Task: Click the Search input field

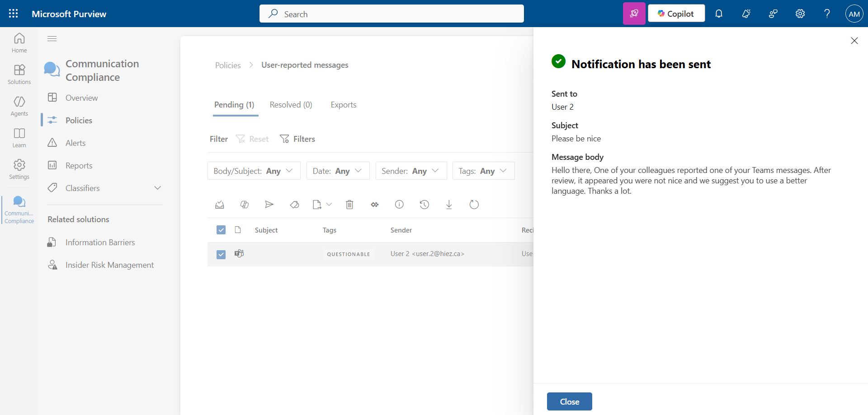Action: click(392, 14)
